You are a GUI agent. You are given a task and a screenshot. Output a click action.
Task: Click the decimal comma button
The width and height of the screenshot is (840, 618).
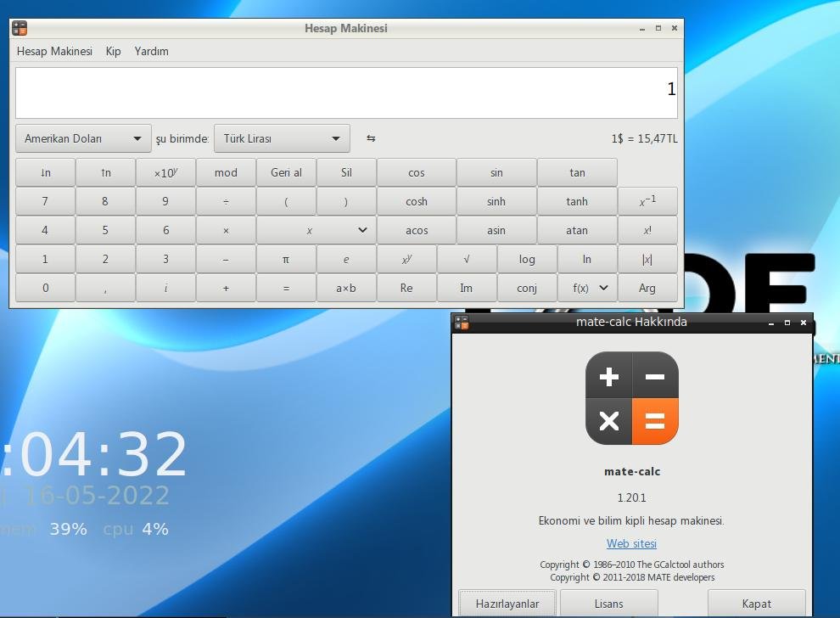pos(105,288)
